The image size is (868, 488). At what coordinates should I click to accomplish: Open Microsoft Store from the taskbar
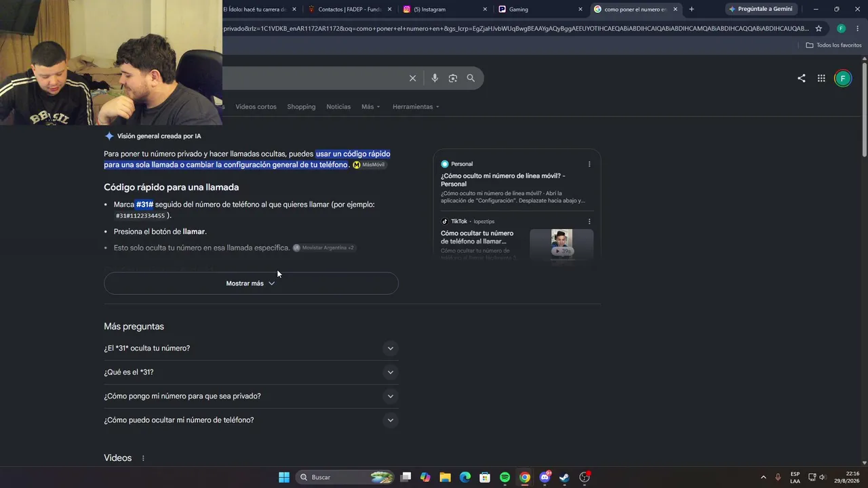(x=485, y=477)
